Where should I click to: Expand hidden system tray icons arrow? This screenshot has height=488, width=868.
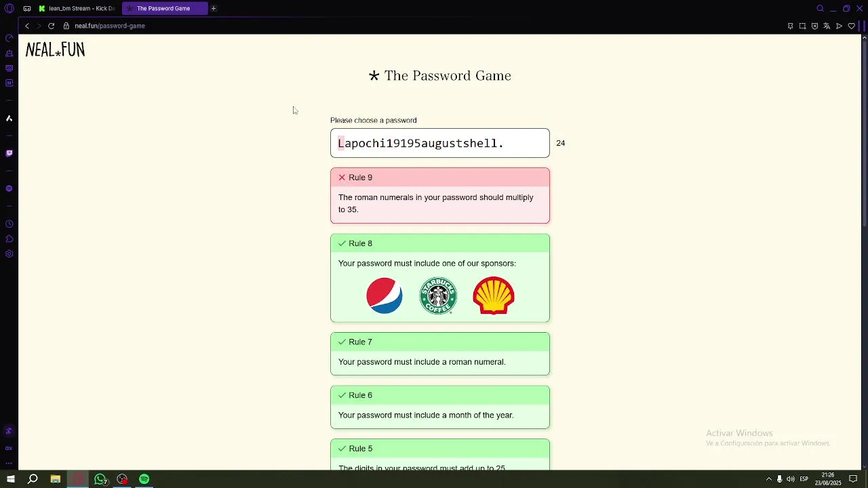[768, 479]
